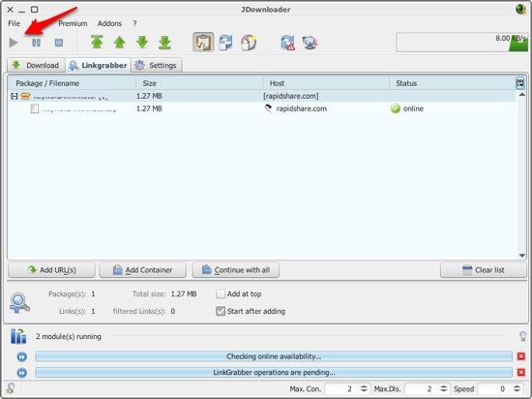Screen dimensions: 532x399
Task: Sort by Package / Filename column
Action: point(72,83)
